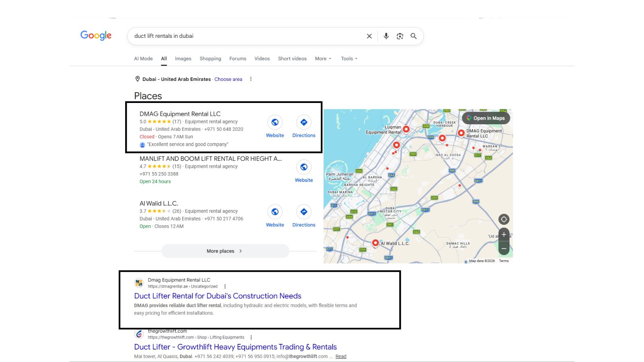The width and height of the screenshot is (644, 362).
Task: Open 'Duct Lifter - Growthlift Heavy Equipments' result
Action: point(235,347)
